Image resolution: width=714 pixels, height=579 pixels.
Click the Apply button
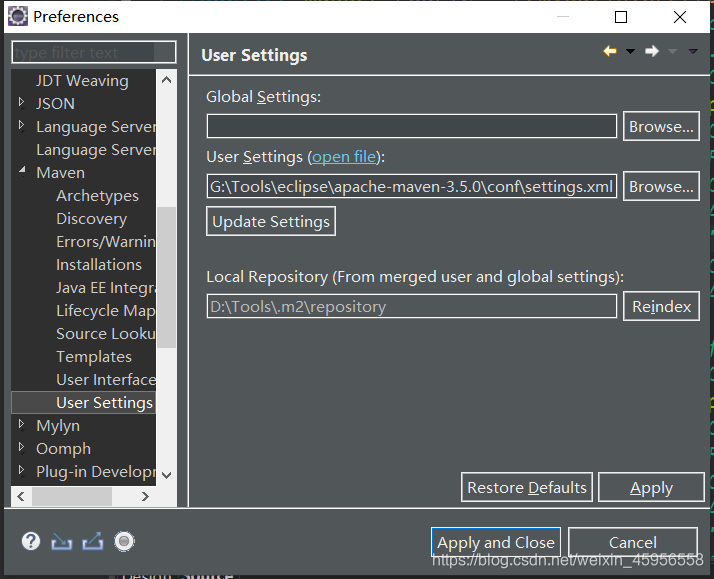tap(651, 487)
